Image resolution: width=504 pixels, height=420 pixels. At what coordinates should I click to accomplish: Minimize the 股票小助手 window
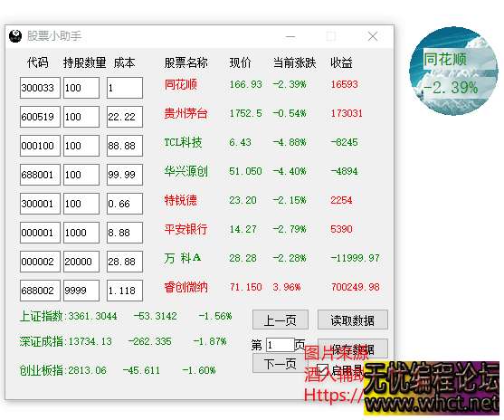click(290, 36)
